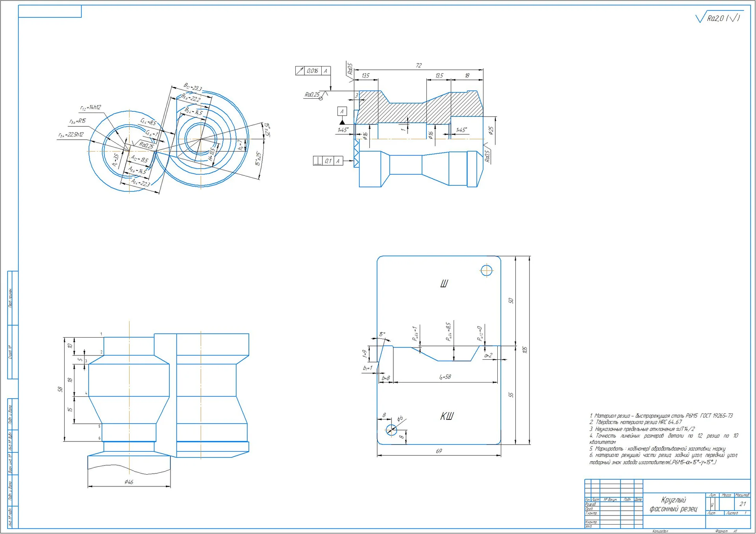756x534 pixels.
Task: Click note 2 about hardness HRC 64..67
Action: (636, 422)
